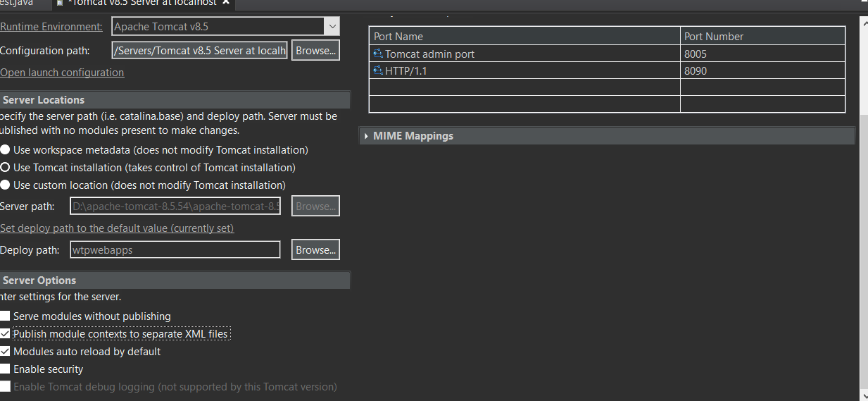Click the Tomcat admin port icon
This screenshot has height=401, width=868.
tap(378, 54)
